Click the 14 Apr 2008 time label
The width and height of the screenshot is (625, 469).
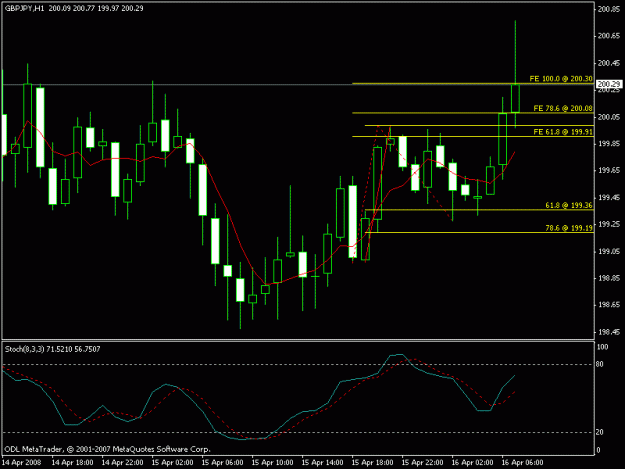coord(21,463)
